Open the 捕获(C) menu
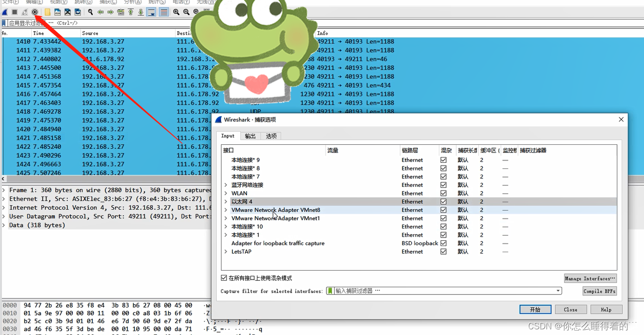The height and width of the screenshot is (335, 644). (x=107, y=2)
